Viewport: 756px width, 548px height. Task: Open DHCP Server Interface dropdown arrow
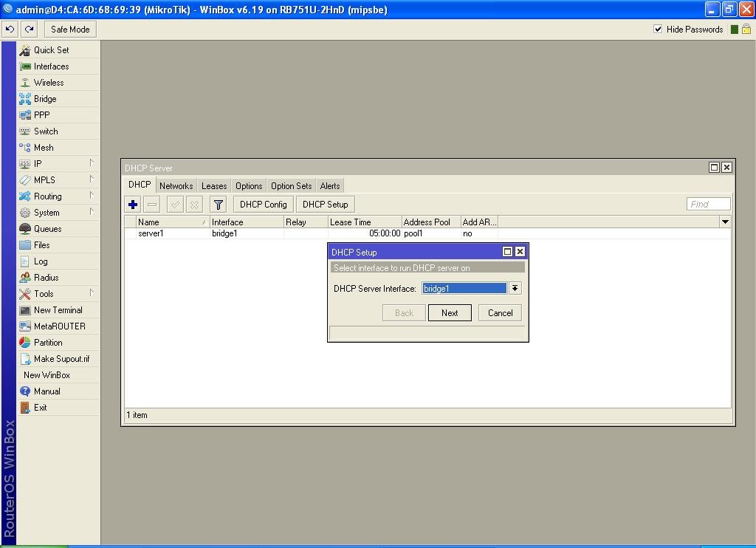pyautogui.click(x=515, y=289)
